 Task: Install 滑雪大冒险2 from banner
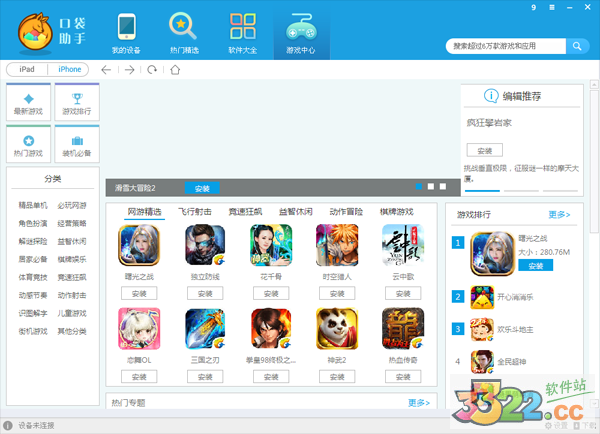[202, 188]
